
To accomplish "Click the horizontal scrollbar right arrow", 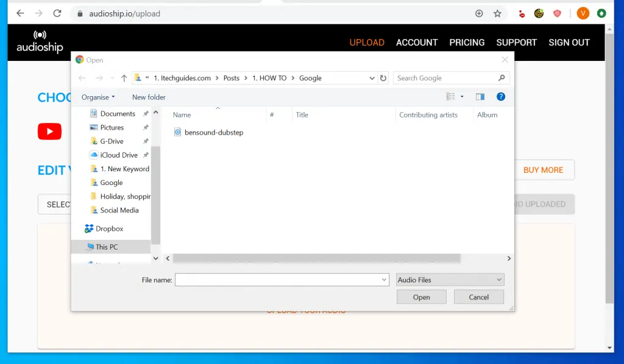I will pos(509,258).
